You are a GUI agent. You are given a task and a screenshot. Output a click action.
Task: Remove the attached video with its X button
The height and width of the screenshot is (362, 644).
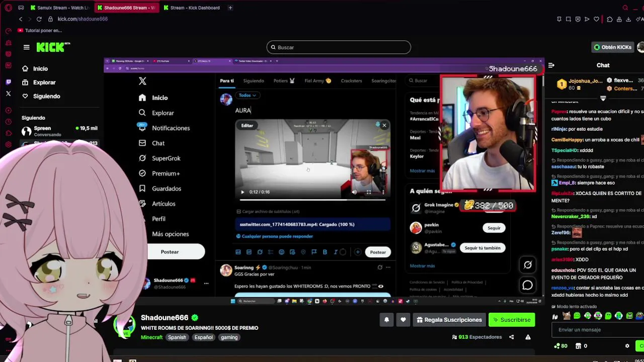(x=384, y=126)
